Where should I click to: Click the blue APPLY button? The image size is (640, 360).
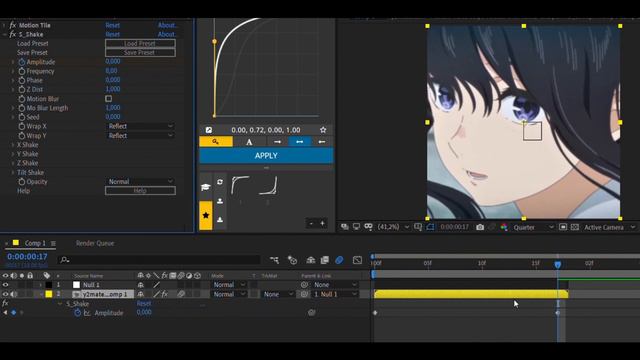point(266,156)
